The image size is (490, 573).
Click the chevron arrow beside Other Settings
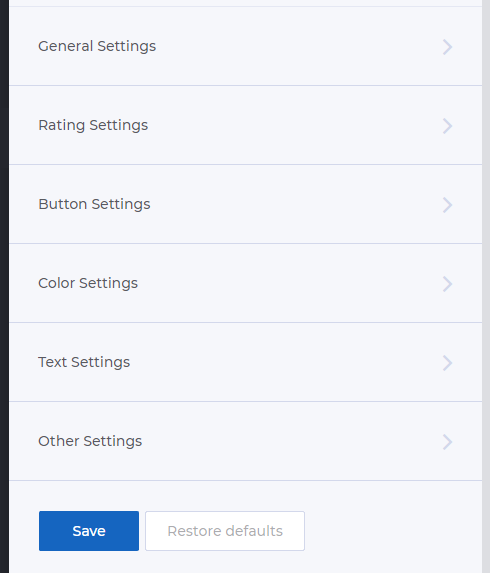(x=447, y=441)
